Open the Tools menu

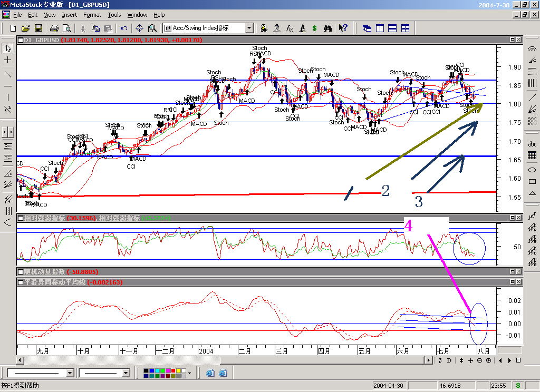[114, 15]
